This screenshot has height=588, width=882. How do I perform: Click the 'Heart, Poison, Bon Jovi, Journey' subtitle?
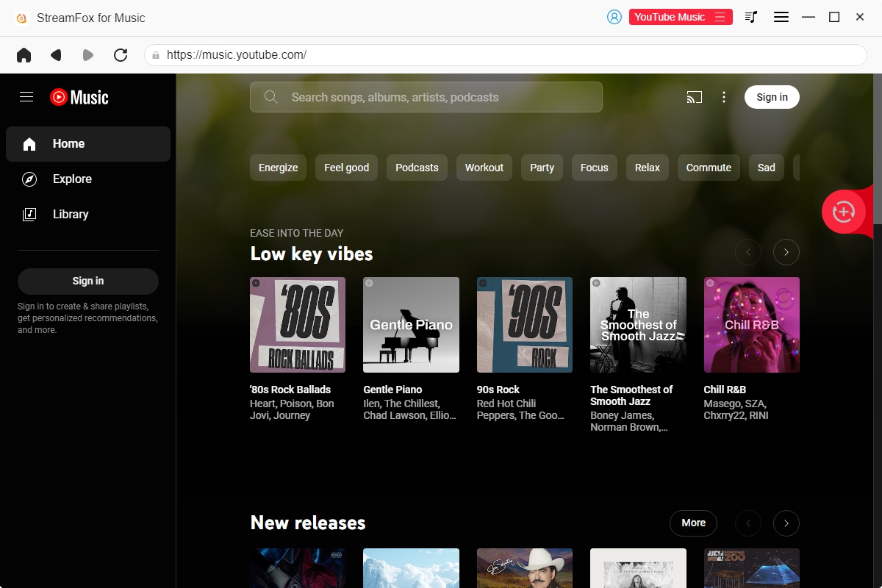click(x=292, y=409)
